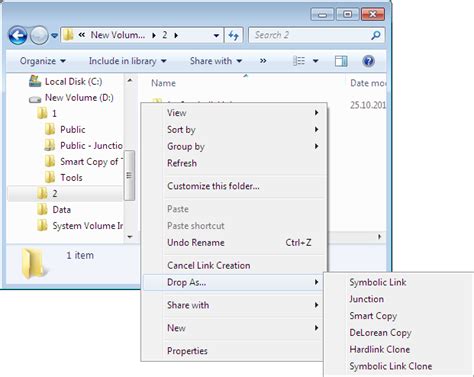
Task: Click the Forward navigation arrow
Action: coord(39,35)
